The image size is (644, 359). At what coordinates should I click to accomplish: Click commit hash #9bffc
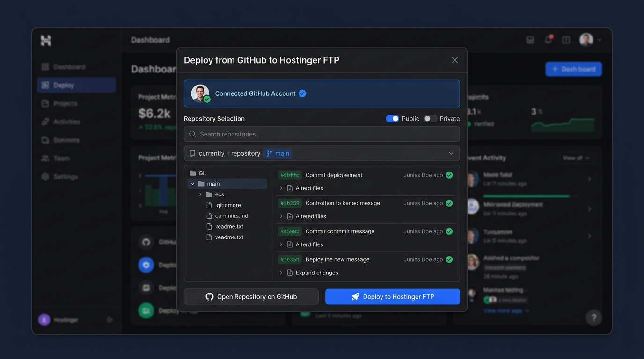pos(290,175)
